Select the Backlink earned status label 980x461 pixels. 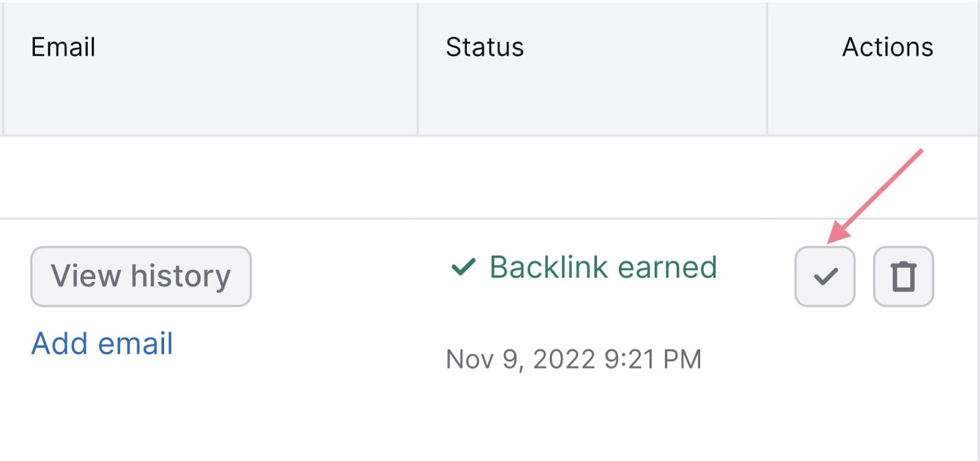603,267
